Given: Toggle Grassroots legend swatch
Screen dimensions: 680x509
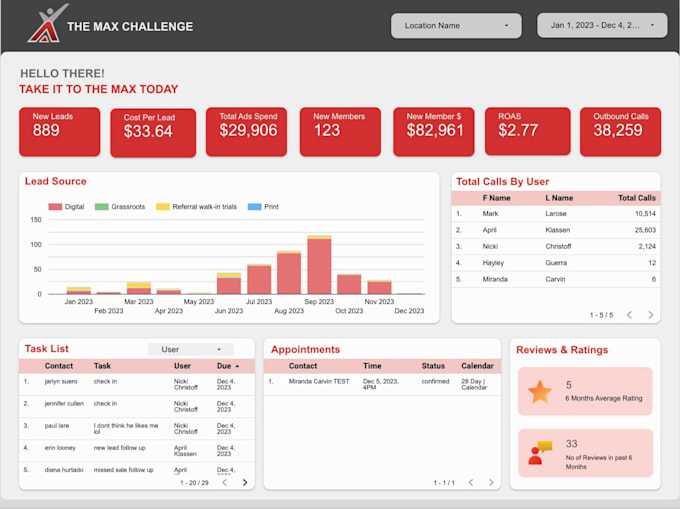Looking at the screenshot, I should 101,207.
